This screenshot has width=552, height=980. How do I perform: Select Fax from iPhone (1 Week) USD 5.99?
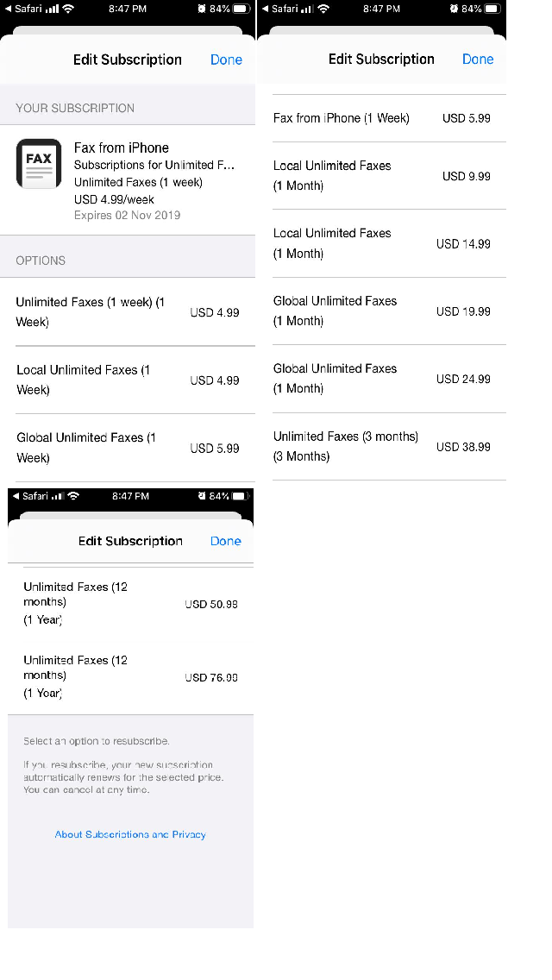click(381, 118)
